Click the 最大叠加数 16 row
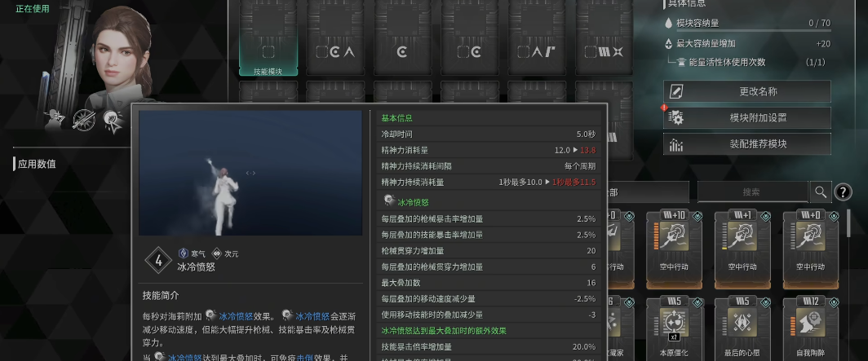The height and width of the screenshot is (361, 868). coord(489,283)
